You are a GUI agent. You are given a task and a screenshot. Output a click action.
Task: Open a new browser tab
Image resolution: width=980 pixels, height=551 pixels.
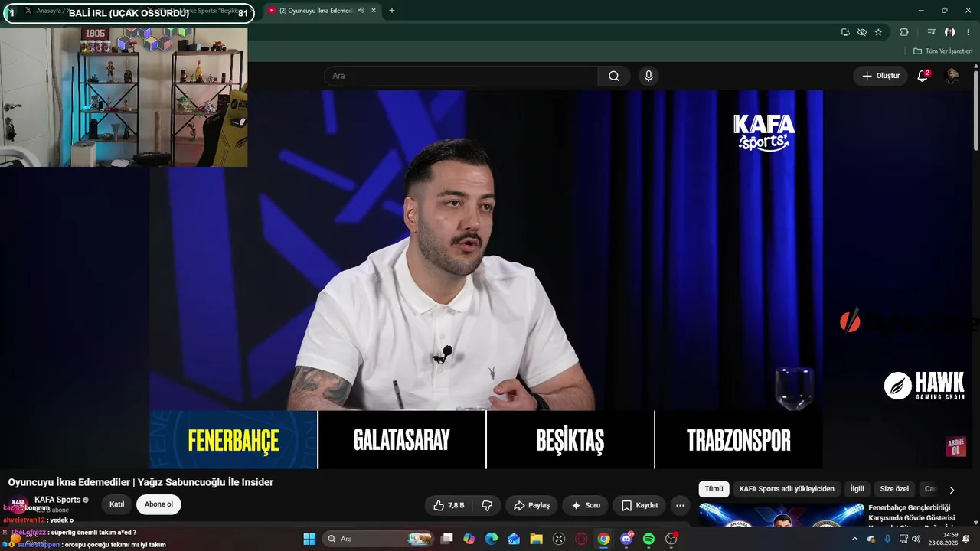coord(392,11)
